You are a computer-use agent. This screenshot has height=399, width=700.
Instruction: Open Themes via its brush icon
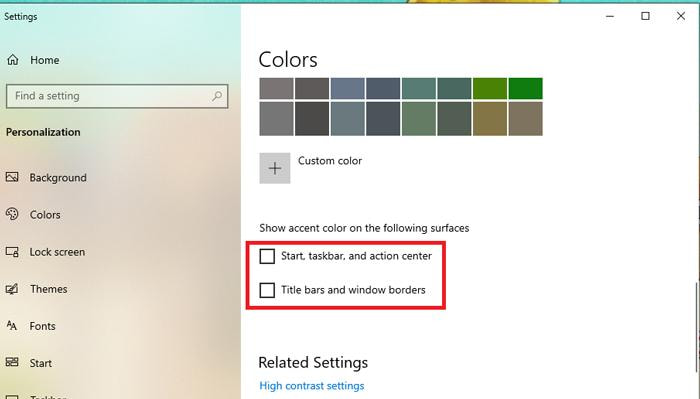[x=12, y=289]
